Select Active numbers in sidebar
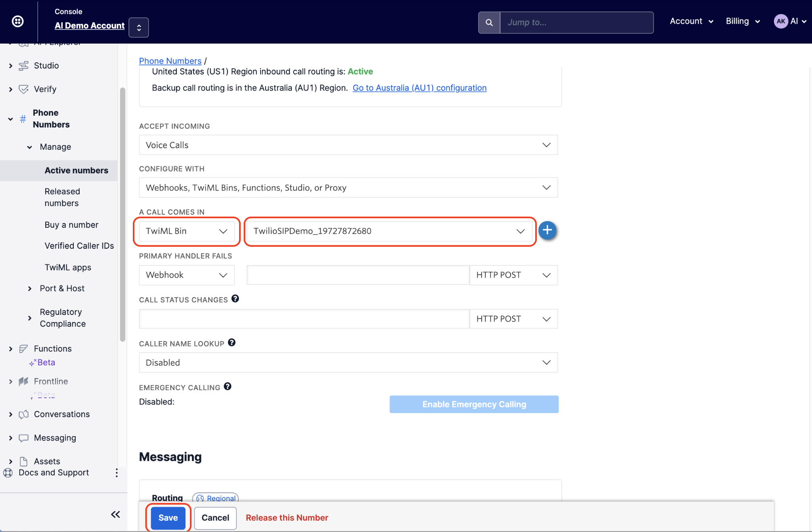The width and height of the screenshot is (812, 532). pyautogui.click(x=77, y=171)
